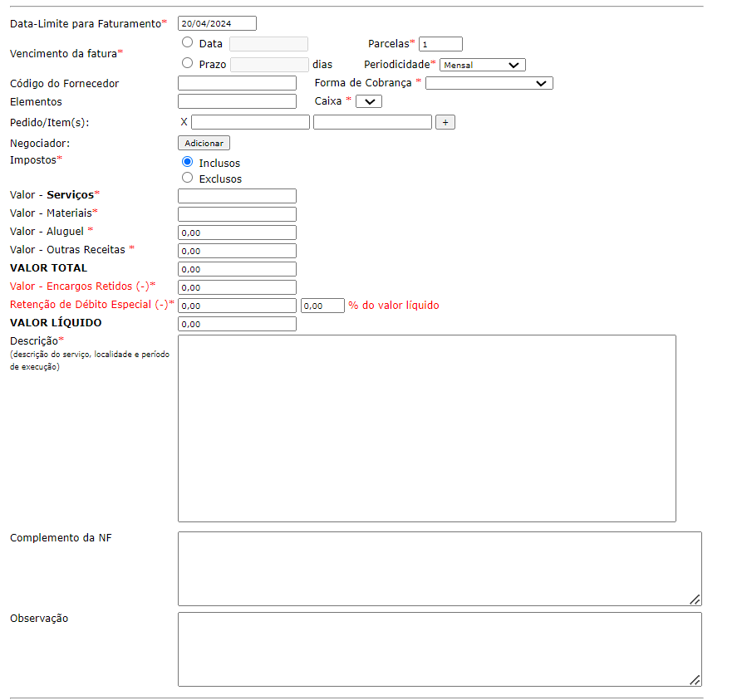Click resize handle of Observação textarea
742x700 pixels.
(x=695, y=679)
